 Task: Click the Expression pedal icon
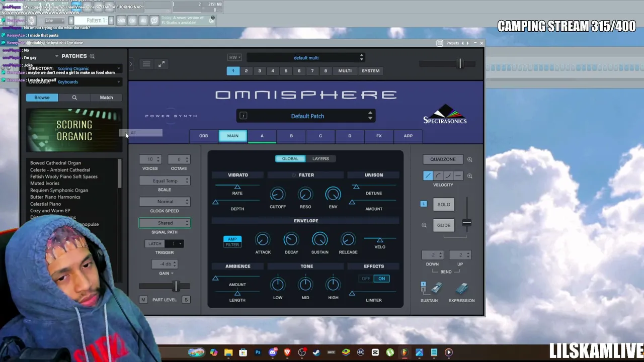point(462,289)
